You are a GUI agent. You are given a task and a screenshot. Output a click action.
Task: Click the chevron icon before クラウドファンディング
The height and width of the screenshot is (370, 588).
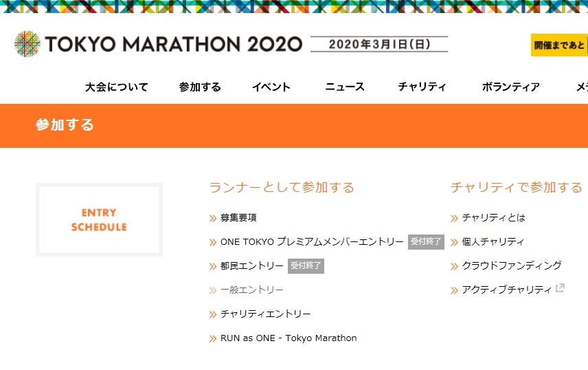(455, 266)
